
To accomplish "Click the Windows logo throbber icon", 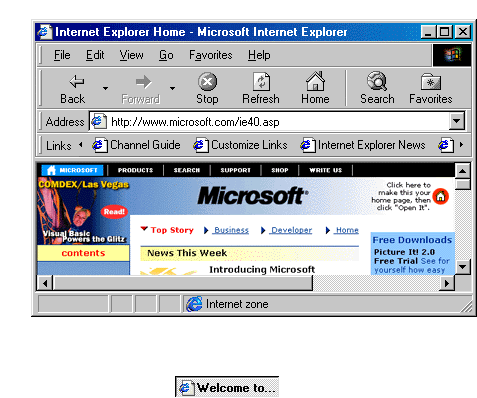I will [x=452, y=55].
